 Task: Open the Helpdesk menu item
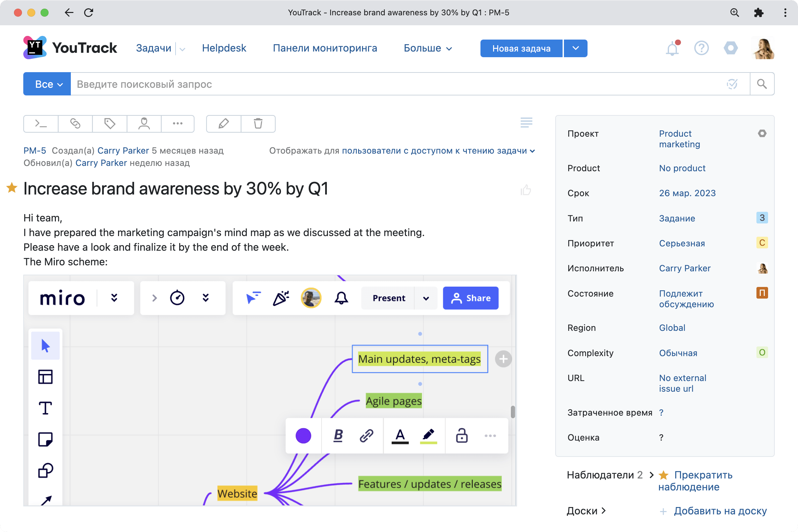pyautogui.click(x=224, y=48)
